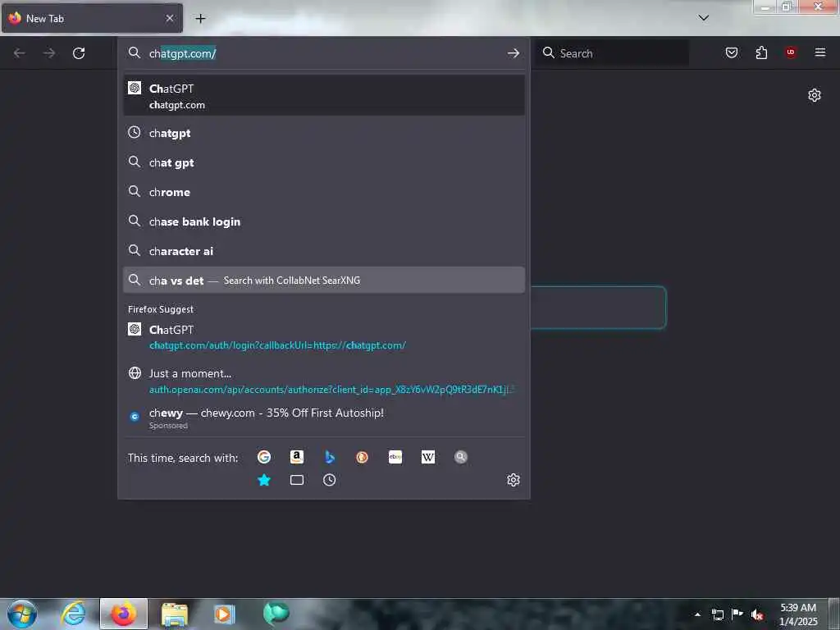The image size is (840, 630).
Task: Pick the 'character ai' search suggestion
Action: [x=324, y=251]
